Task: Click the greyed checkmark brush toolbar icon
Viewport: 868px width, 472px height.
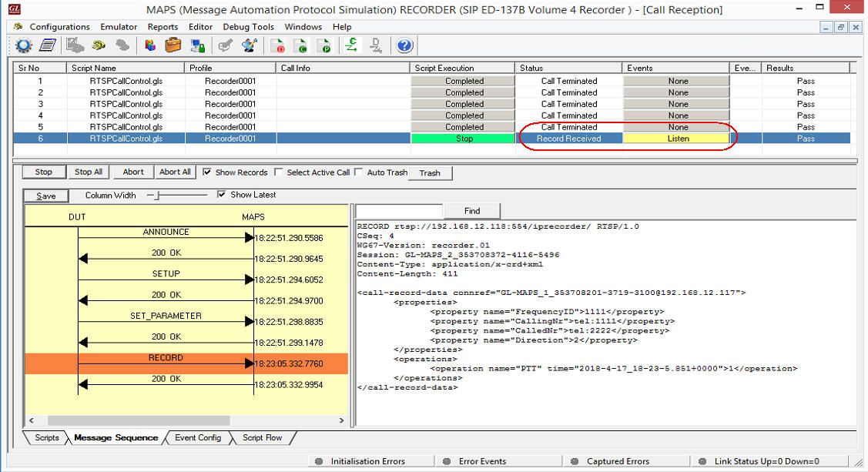Action: (225, 45)
